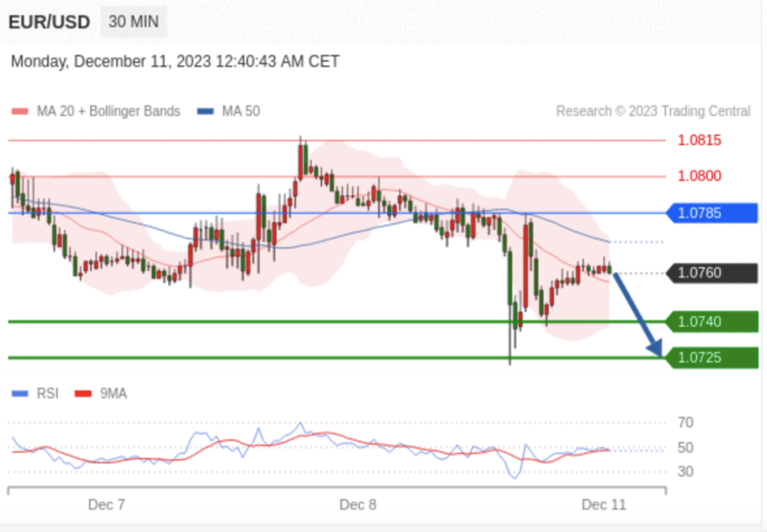Click the 30 MIN timeframe button
This screenshot has height=532, width=767.
pos(133,22)
